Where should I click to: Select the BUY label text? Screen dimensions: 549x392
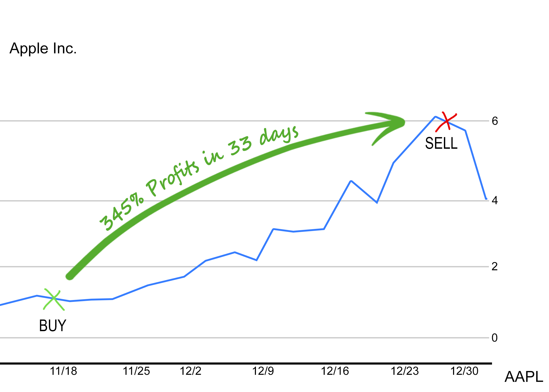click(53, 326)
